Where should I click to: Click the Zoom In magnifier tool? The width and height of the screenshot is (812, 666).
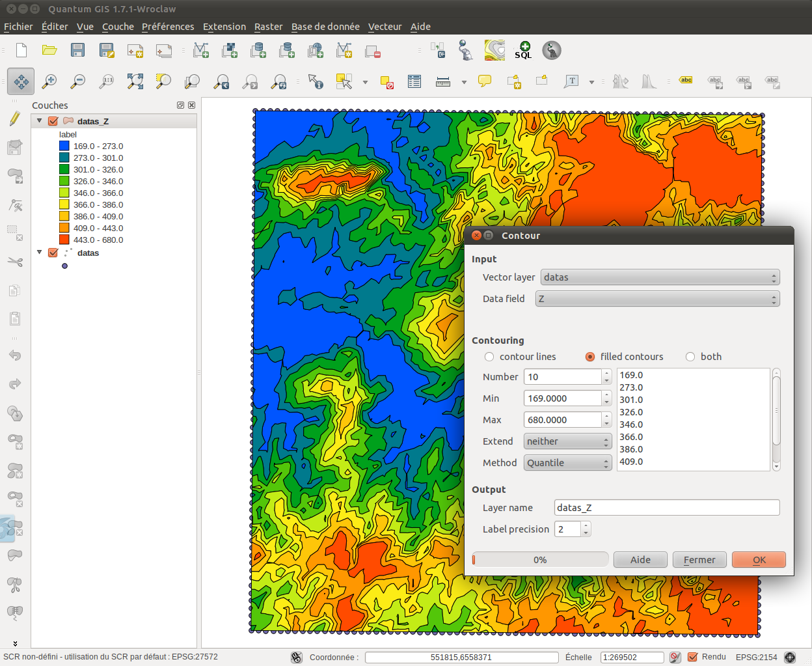click(x=49, y=81)
